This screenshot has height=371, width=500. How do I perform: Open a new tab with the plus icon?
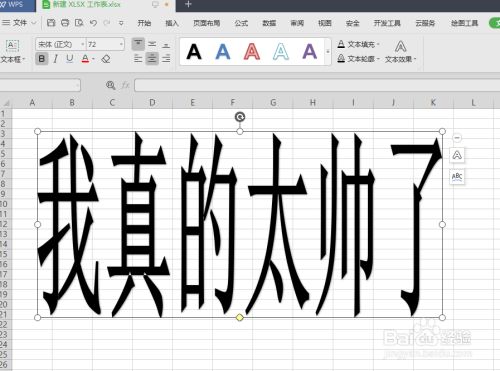(x=188, y=4)
